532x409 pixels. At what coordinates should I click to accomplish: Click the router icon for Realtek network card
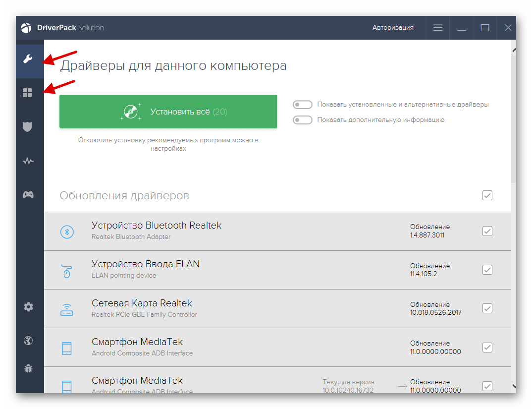pyautogui.click(x=67, y=310)
